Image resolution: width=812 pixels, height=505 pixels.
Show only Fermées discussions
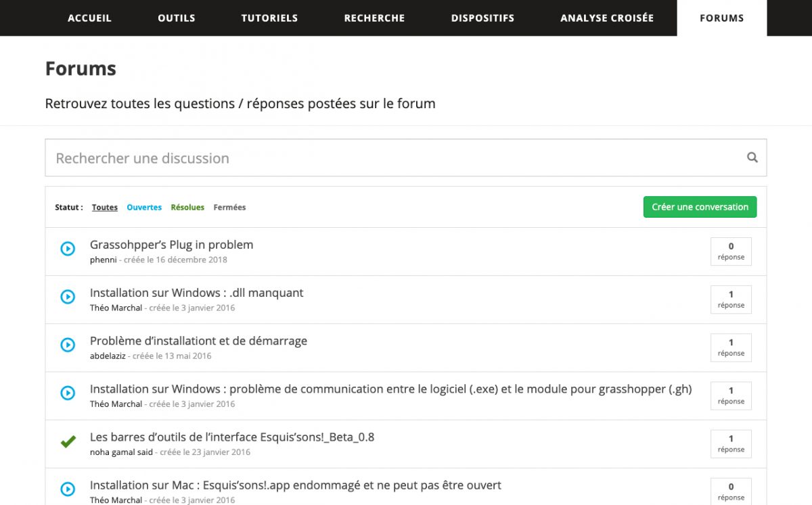click(x=229, y=208)
